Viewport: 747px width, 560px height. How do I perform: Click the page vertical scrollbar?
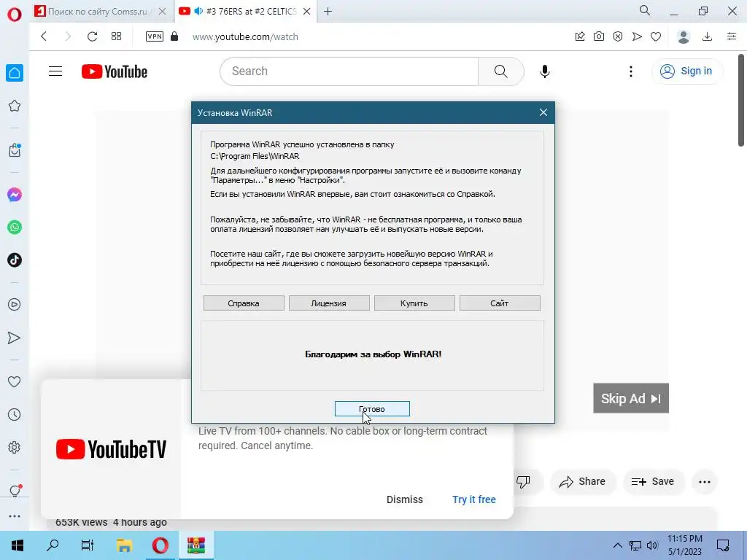741,101
